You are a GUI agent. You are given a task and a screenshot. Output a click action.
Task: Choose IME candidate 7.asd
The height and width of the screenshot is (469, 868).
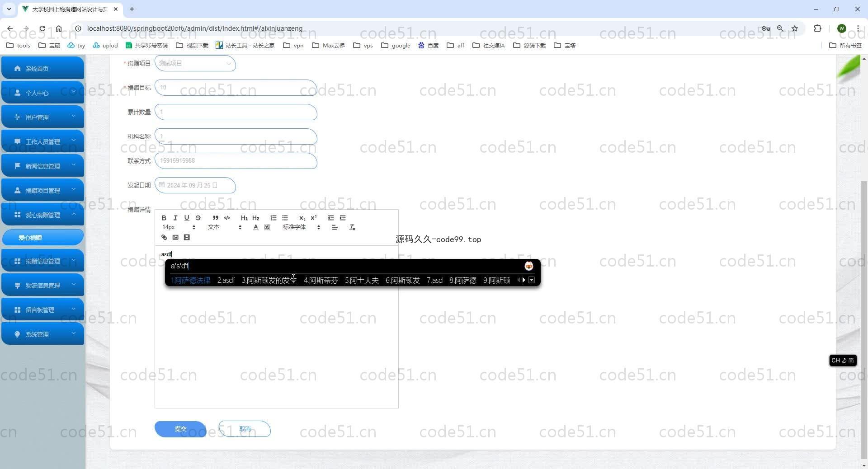[434, 280]
